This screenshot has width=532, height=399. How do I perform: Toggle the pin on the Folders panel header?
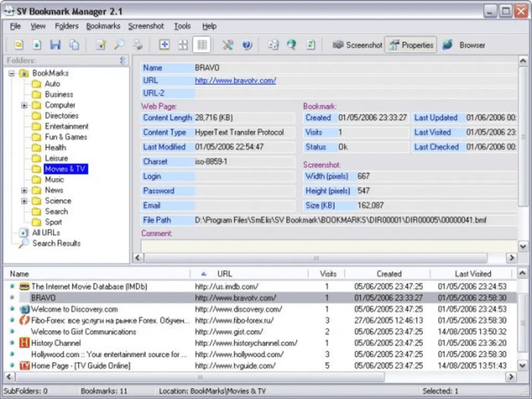[123, 61]
